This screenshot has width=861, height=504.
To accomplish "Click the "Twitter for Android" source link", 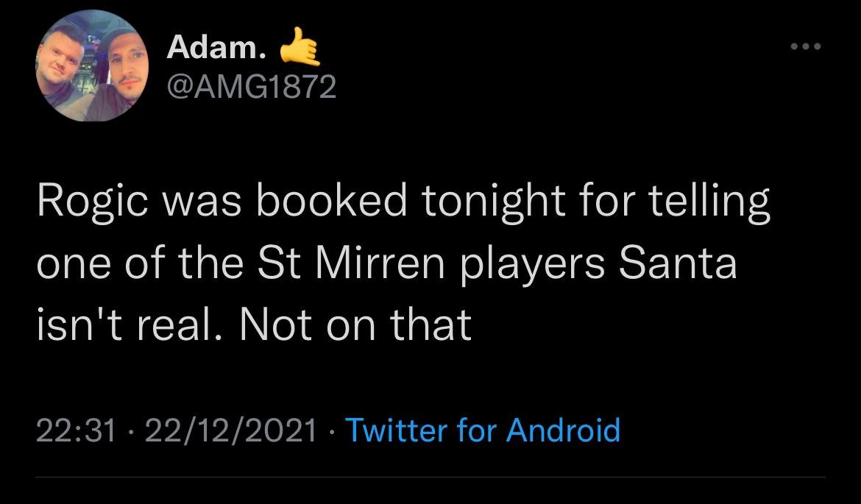I will 482,430.
